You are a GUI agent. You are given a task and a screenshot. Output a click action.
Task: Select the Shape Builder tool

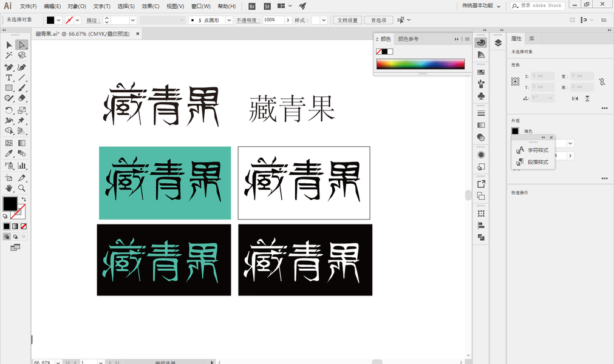click(x=9, y=131)
